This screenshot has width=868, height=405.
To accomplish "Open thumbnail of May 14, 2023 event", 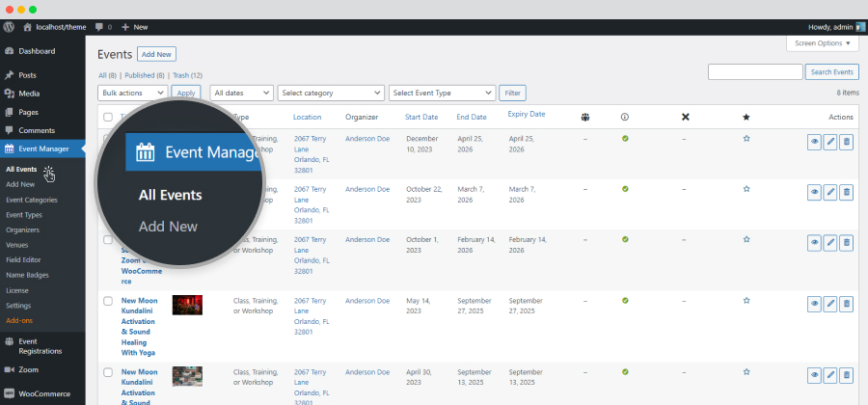I will click(x=187, y=305).
